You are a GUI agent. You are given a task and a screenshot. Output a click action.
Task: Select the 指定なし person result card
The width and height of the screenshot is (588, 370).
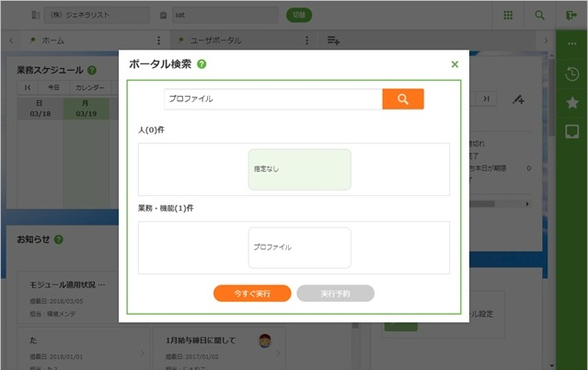[299, 169]
